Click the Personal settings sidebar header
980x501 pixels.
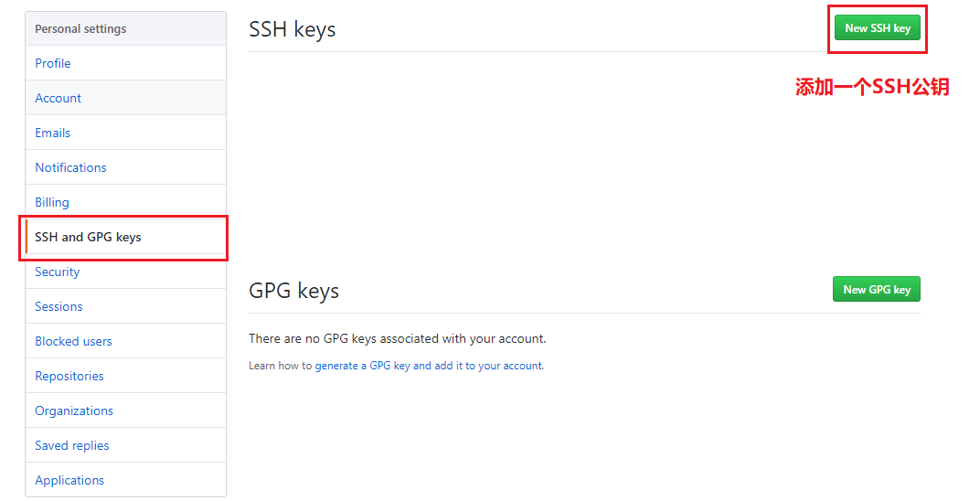[x=80, y=28]
